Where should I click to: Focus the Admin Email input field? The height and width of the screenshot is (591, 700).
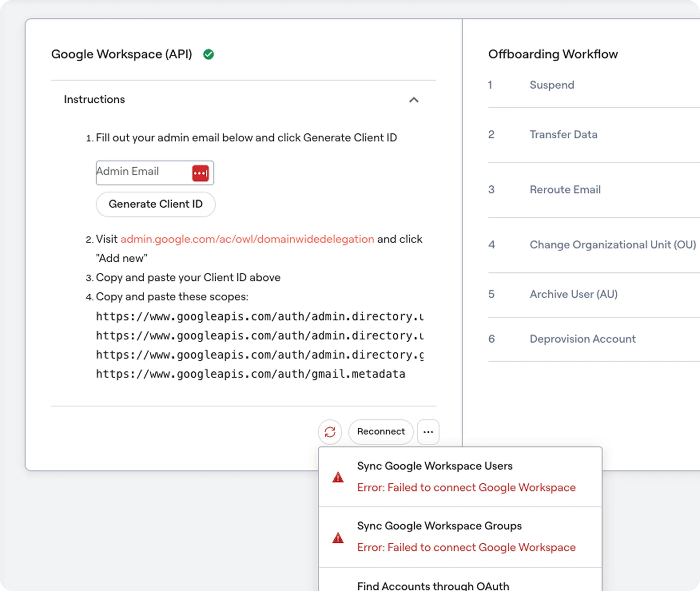click(155, 173)
